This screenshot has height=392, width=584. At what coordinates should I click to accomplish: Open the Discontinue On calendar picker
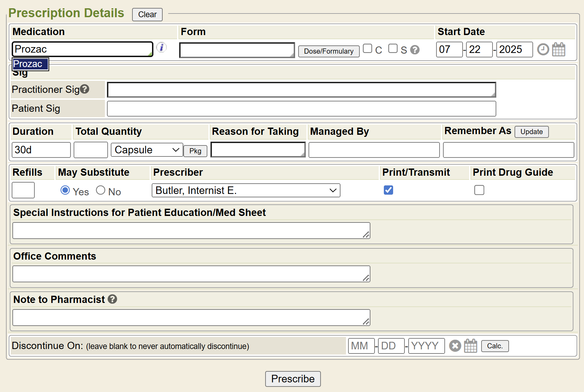471,346
